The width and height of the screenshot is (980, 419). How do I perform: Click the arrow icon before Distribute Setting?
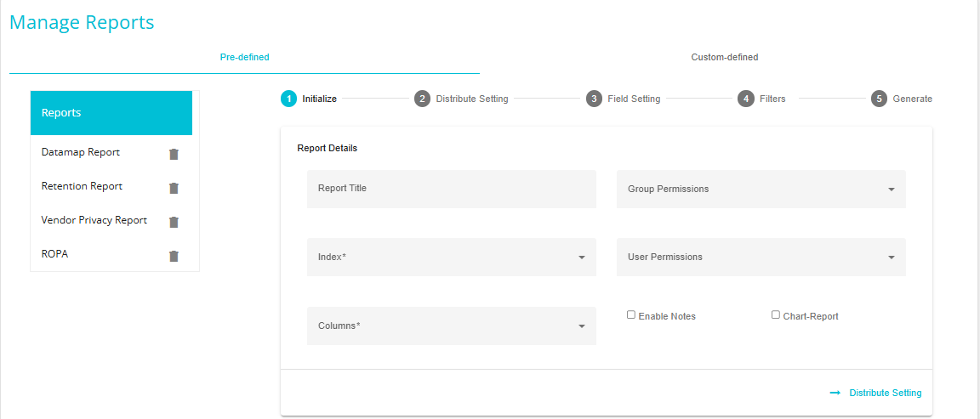coord(835,393)
